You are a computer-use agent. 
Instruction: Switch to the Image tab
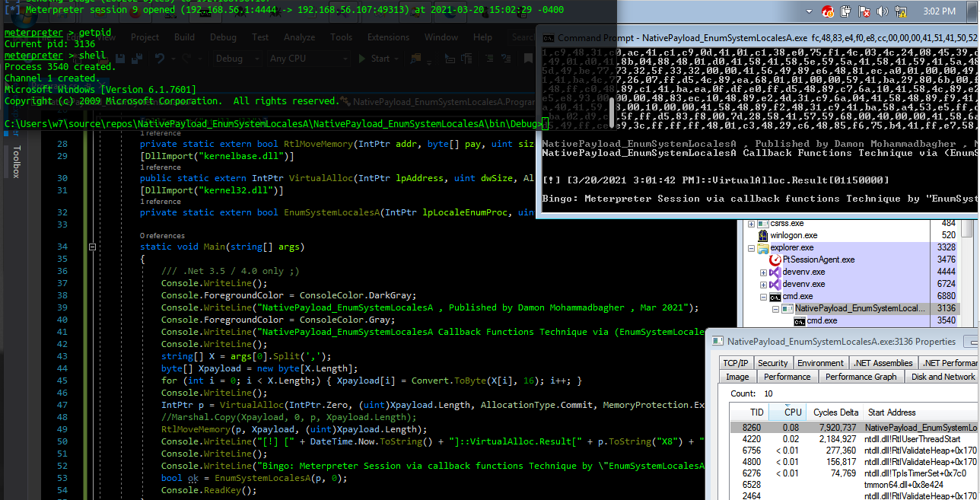pos(737,377)
